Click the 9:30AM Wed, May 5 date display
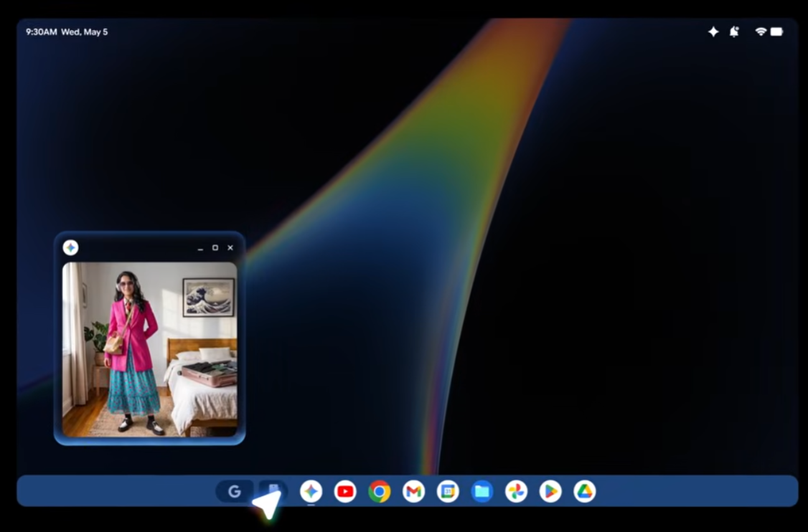808x532 pixels. 67,32
